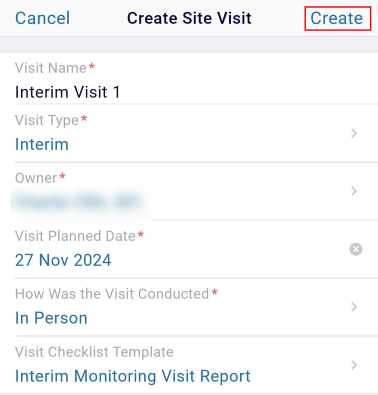Tap Cancel to discard the site visit
This screenshot has width=378, height=395.
tap(42, 18)
